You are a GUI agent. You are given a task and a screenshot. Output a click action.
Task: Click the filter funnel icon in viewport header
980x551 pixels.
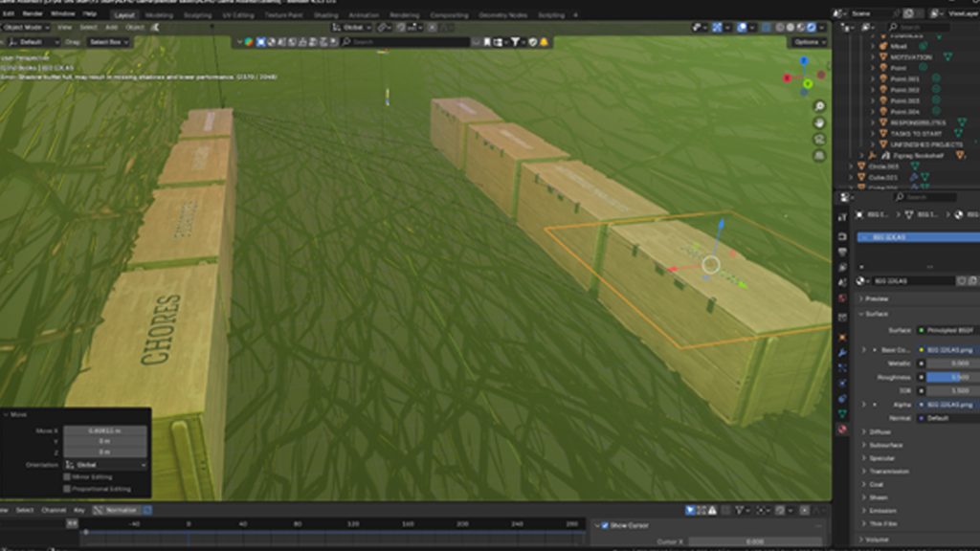click(516, 42)
